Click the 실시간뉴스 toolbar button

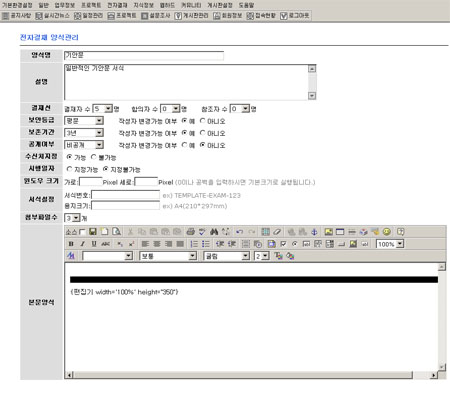[x=53, y=16]
